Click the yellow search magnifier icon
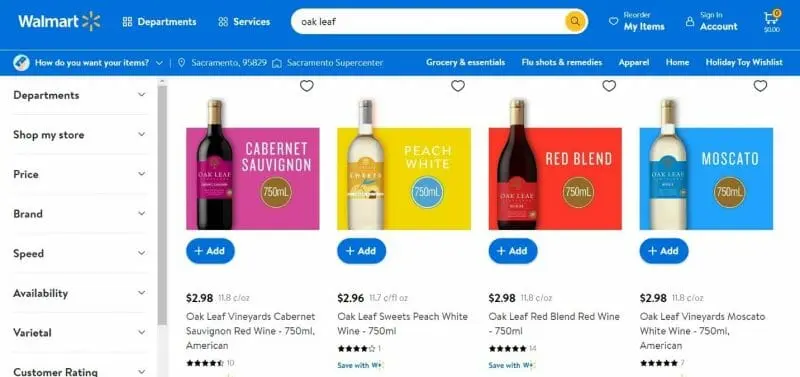This screenshot has height=377, width=800. click(574, 21)
